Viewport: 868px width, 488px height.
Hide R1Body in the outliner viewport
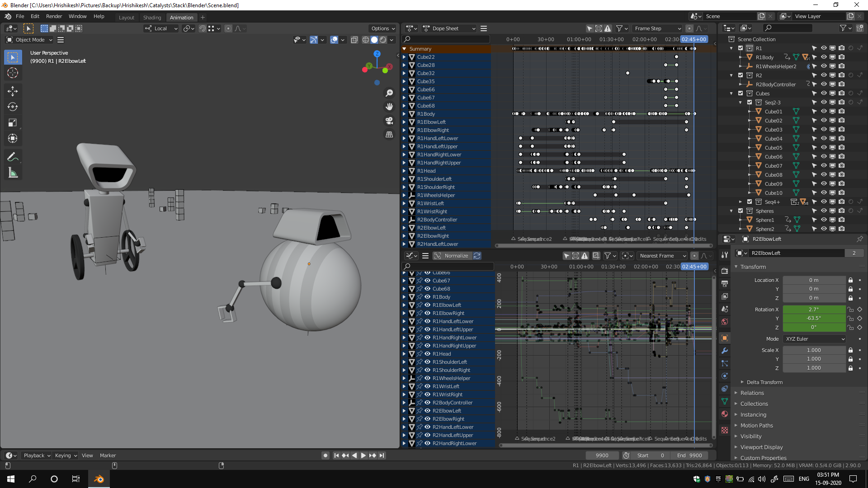coord(824,57)
